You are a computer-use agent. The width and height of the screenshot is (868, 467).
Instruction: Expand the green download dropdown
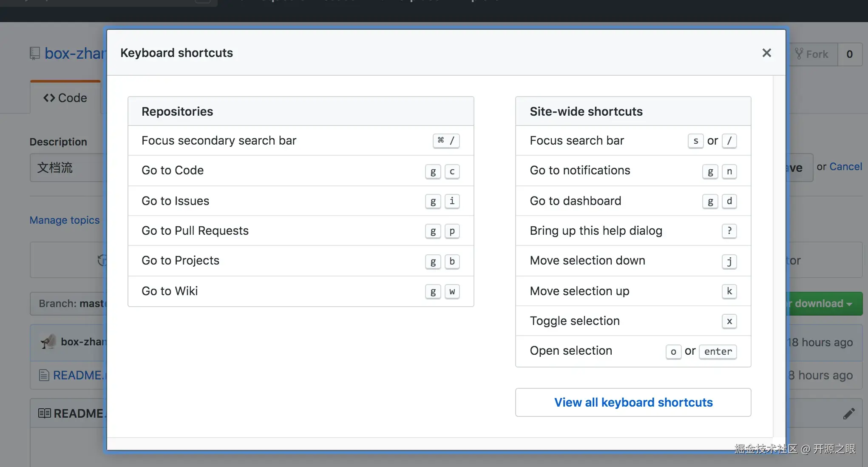(824, 303)
